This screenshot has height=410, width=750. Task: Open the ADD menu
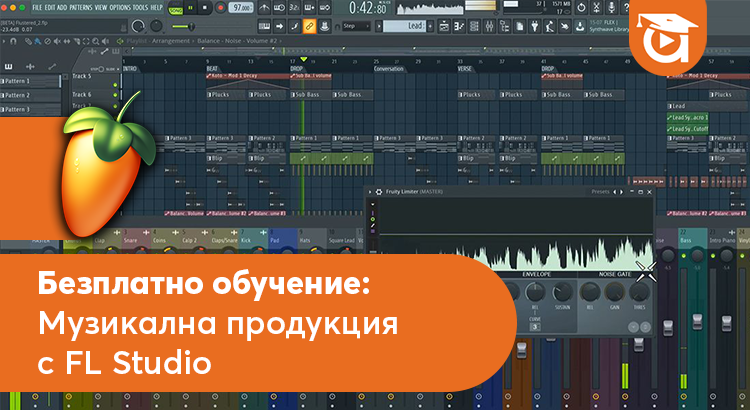pyautogui.click(x=62, y=8)
